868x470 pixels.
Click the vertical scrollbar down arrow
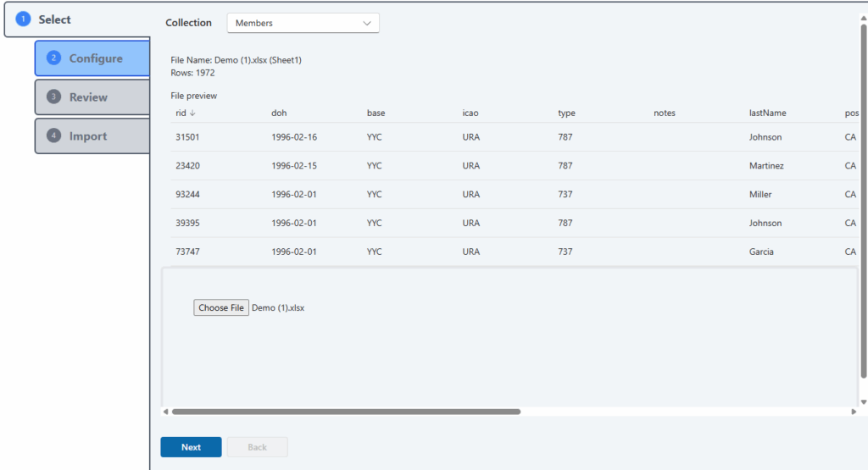(863, 402)
